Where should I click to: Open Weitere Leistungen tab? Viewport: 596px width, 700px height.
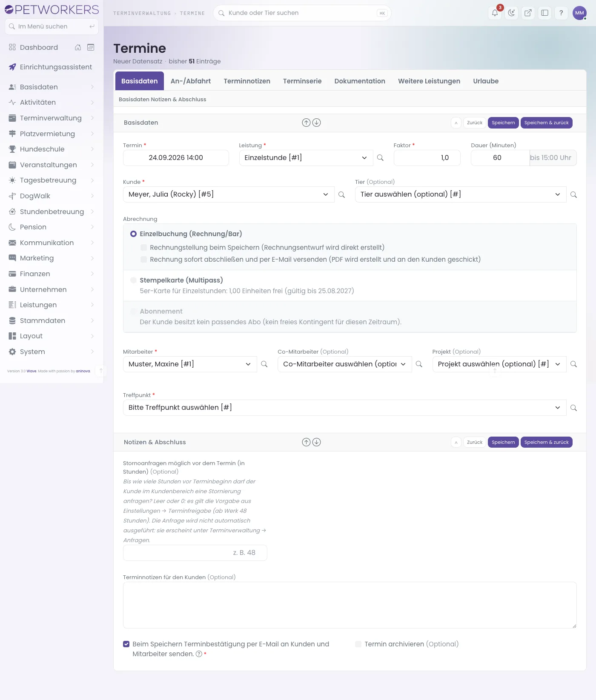(429, 81)
